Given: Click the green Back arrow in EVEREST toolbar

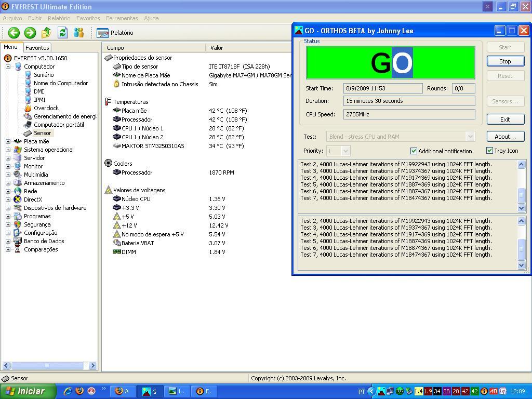Looking at the screenshot, I should pos(14,33).
